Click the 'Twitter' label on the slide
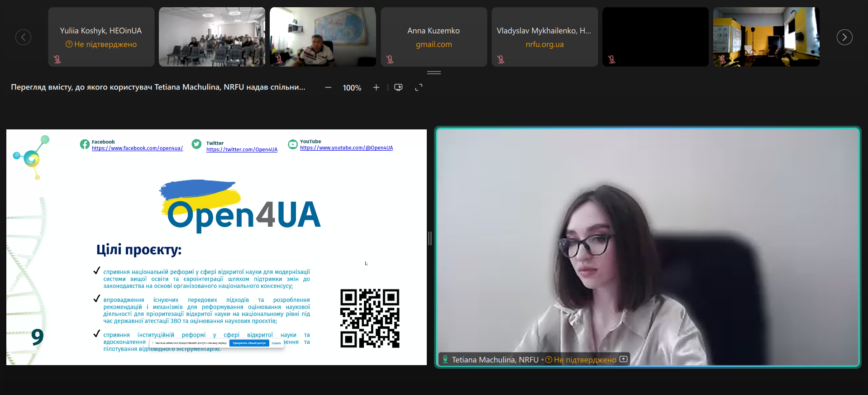The width and height of the screenshot is (868, 395). (x=215, y=143)
